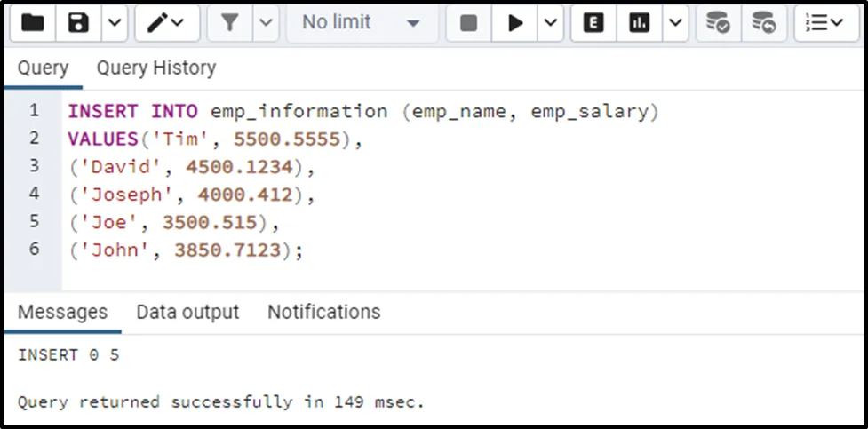868x429 pixels.
Task: Commit the transaction
Action: (x=717, y=24)
